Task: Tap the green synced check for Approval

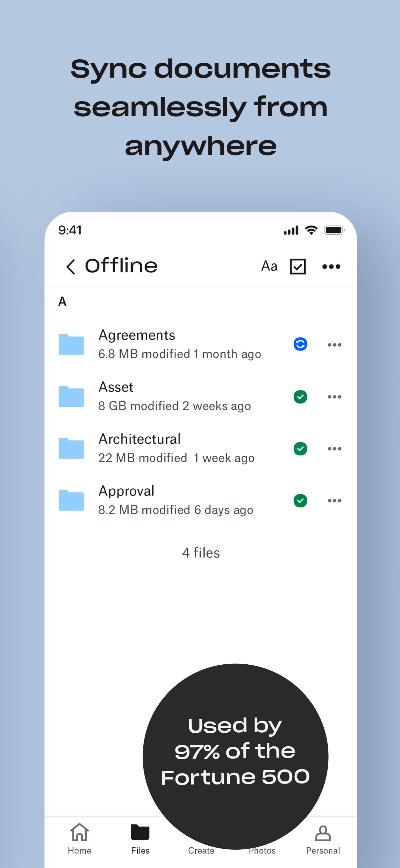Action: (300, 500)
